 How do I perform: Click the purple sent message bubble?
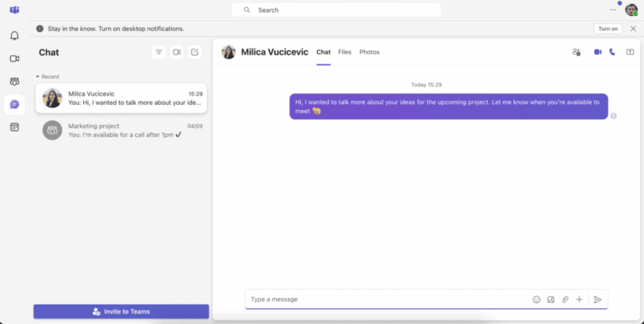[x=449, y=107]
